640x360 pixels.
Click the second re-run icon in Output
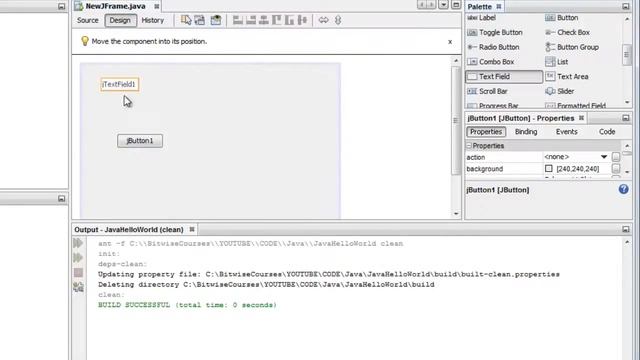78,258
